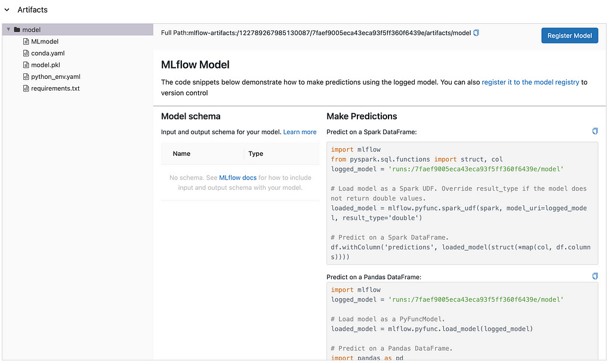This screenshot has width=611, height=364.
Task: Open 'register it to the model registry' link
Action: click(x=530, y=82)
